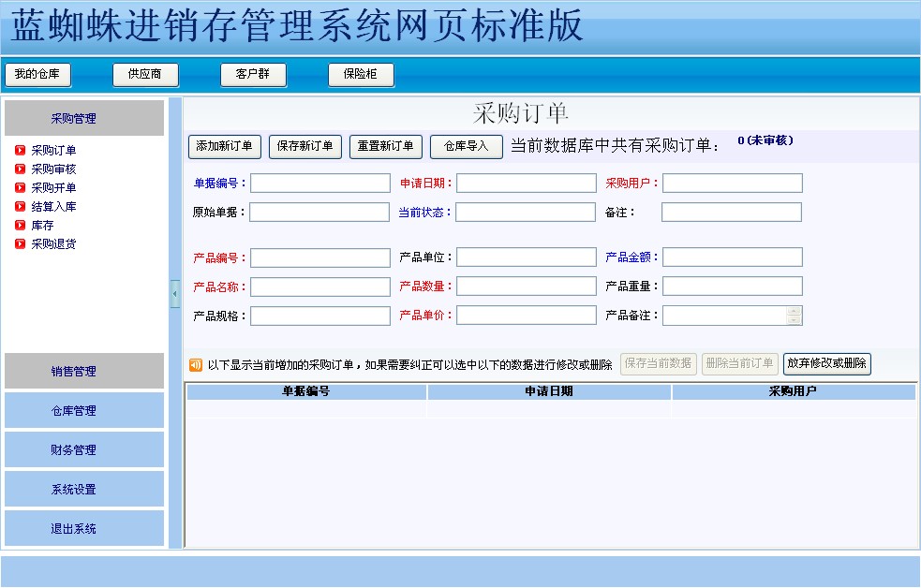Focus the 备注 input field
This screenshot has width=921, height=588.
click(x=732, y=212)
